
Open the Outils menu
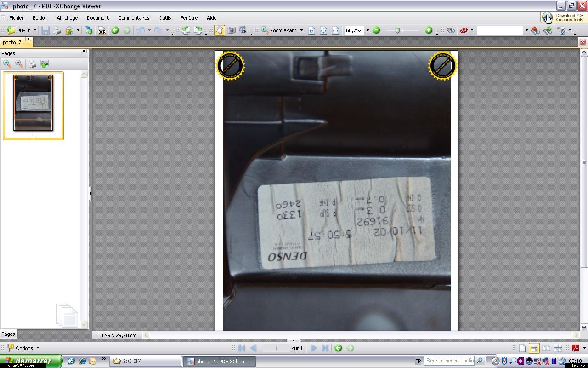coord(165,18)
